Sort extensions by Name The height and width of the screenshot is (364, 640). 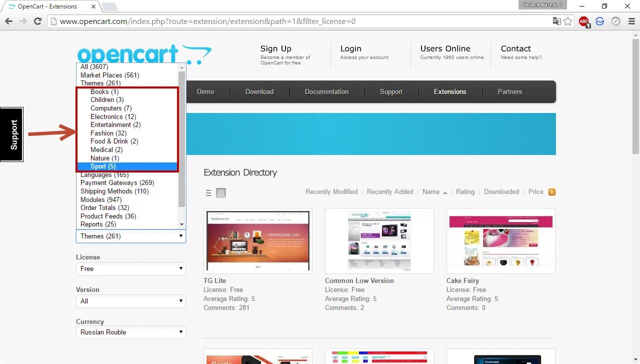click(x=431, y=191)
